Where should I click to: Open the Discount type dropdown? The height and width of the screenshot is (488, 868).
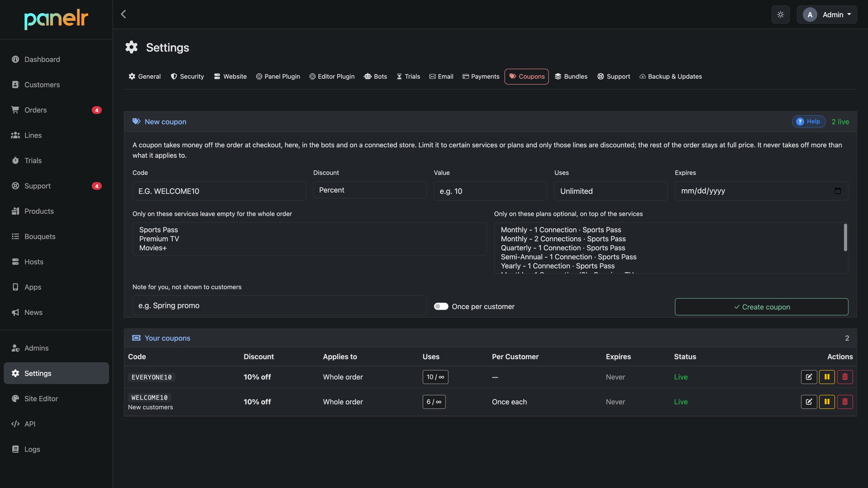coord(370,190)
